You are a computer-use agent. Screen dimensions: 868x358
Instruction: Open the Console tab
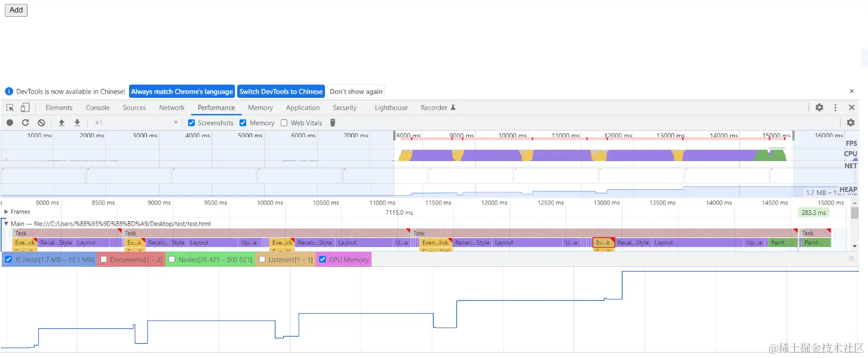pyautogui.click(x=98, y=108)
